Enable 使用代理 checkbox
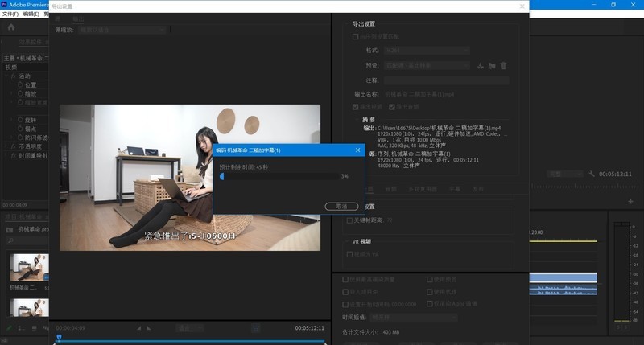Viewport: 644px width, 345px height. [430, 292]
